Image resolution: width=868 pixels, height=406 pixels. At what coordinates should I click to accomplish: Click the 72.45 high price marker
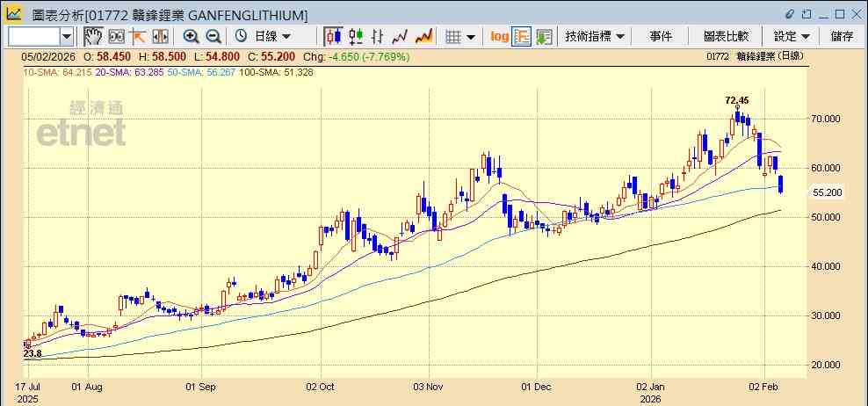(x=736, y=100)
